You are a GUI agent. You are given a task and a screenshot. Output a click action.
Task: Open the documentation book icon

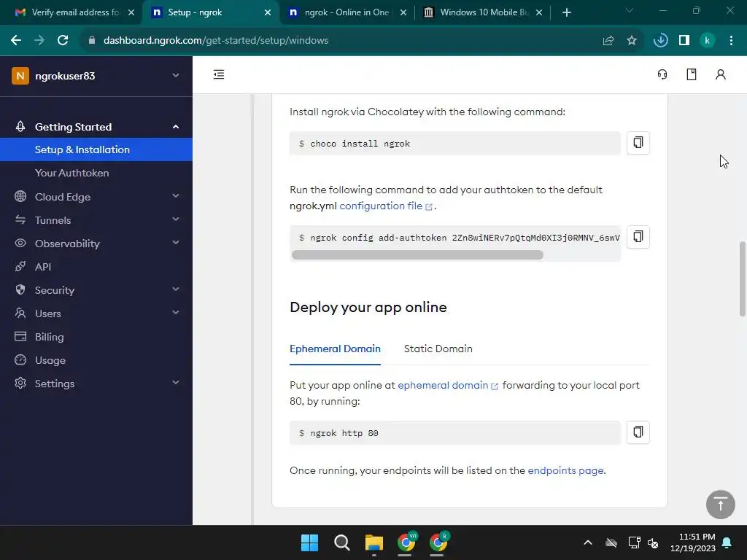click(692, 74)
